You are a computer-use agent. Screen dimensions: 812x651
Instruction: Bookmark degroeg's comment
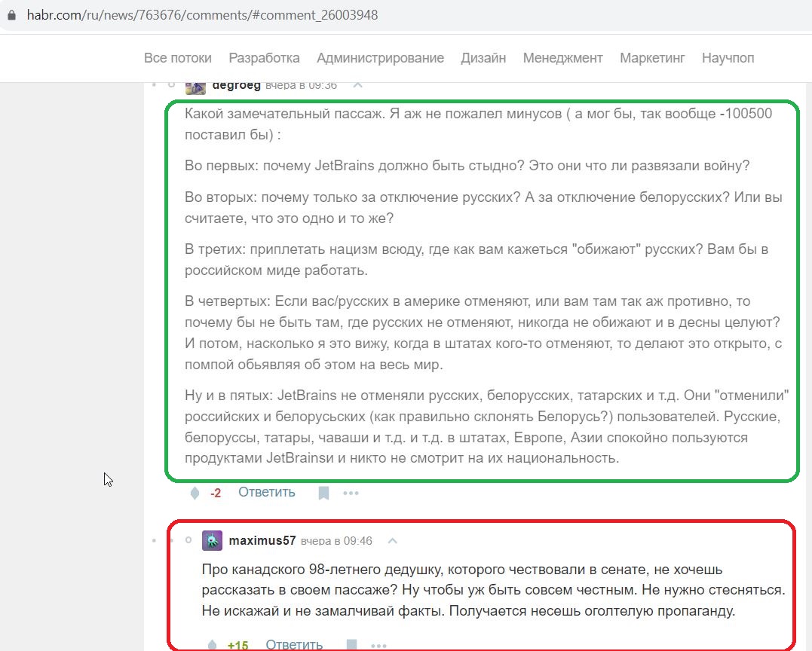[323, 494]
